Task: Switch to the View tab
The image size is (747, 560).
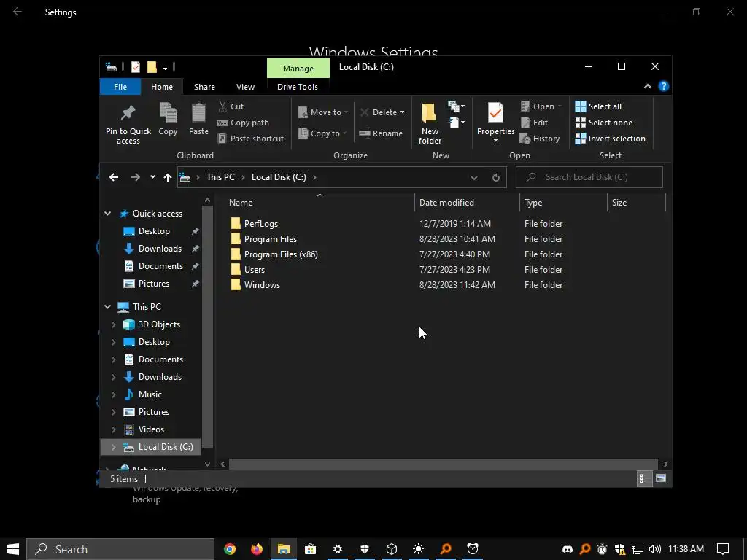Action: pyautogui.click(x=245, y=87)
